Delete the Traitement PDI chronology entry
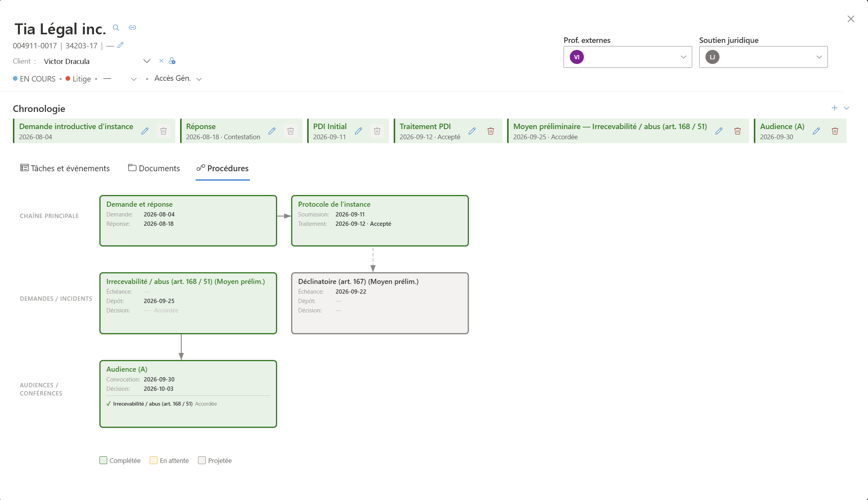This screenshot has height=500, width=868. [491, 131]
